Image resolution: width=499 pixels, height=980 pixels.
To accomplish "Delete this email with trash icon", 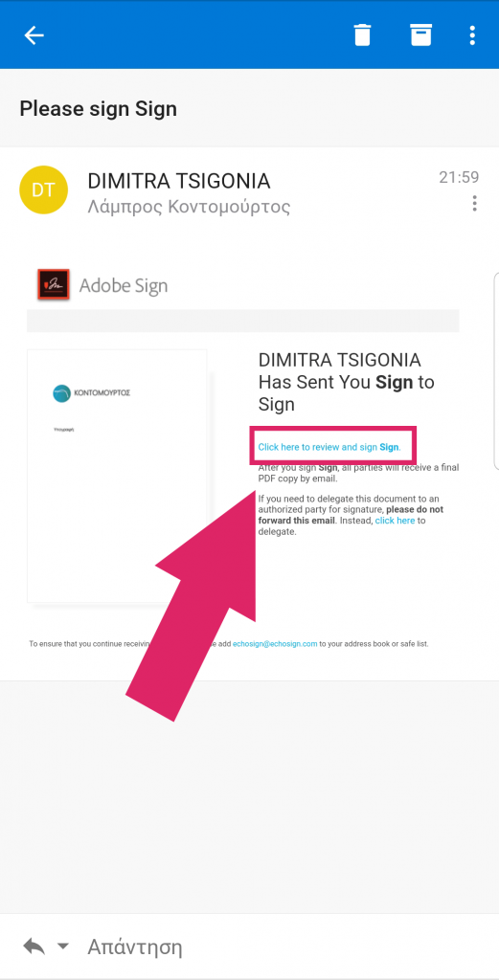I will 362,35.
